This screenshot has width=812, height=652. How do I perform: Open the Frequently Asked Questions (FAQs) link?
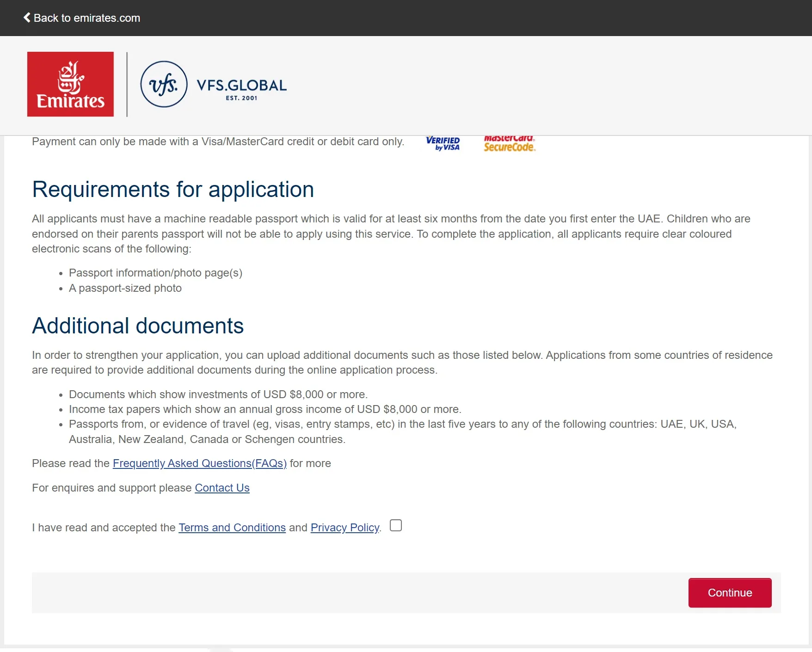click(200, 463)
